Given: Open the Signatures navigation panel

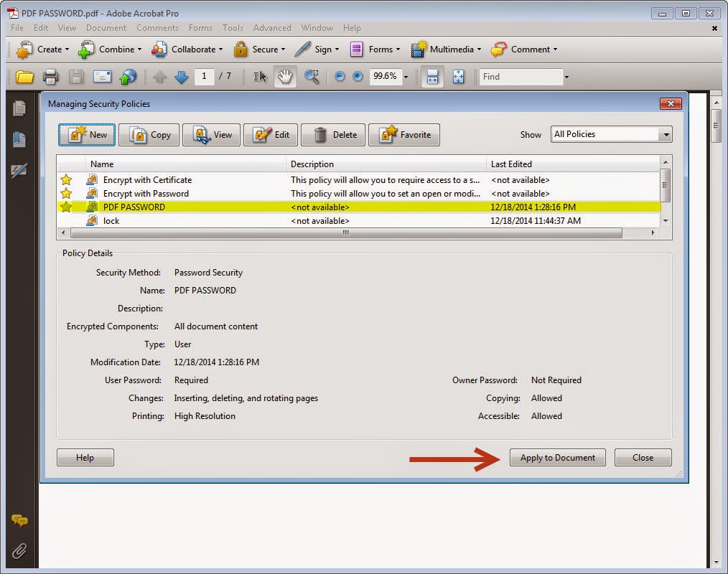Looking at the screenshot, I should click(x=19, y=170).
